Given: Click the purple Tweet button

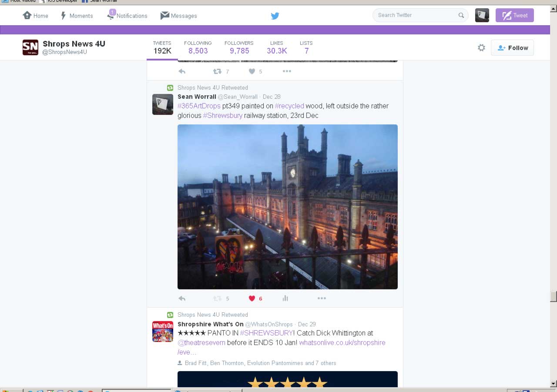Looking at the screenshot, I should (x=514, y=15).
